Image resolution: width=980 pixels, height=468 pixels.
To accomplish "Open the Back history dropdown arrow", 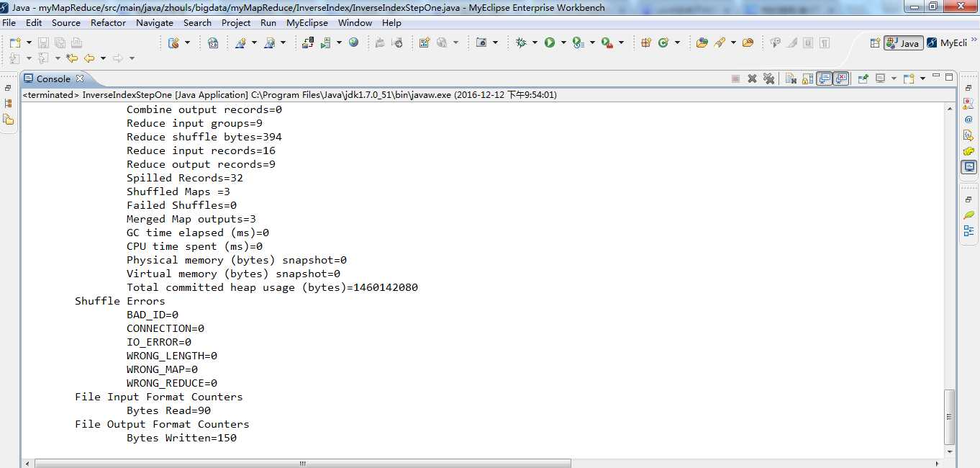I will [x=103, y=58].
